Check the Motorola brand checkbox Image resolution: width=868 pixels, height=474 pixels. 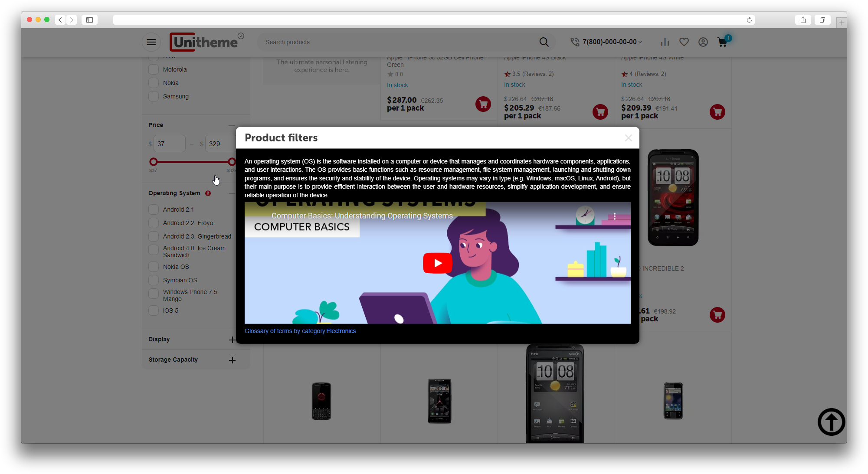click(x=154, y=69)
